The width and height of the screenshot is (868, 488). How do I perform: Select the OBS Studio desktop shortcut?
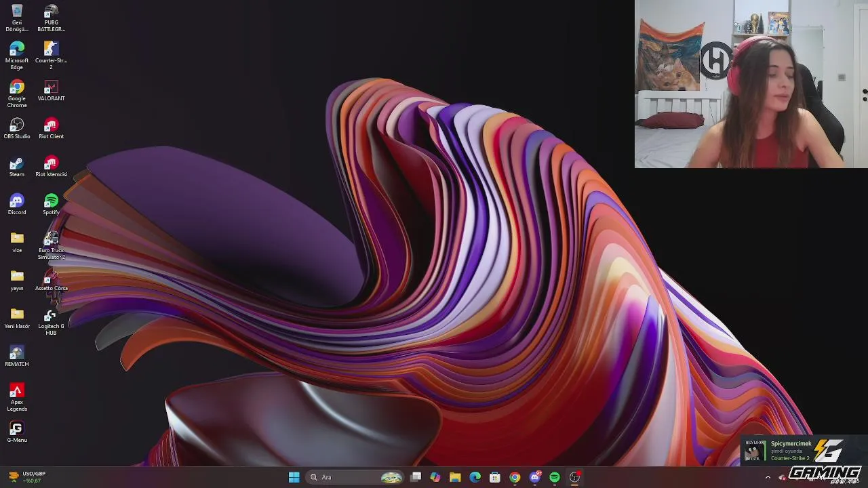point(17,129)
